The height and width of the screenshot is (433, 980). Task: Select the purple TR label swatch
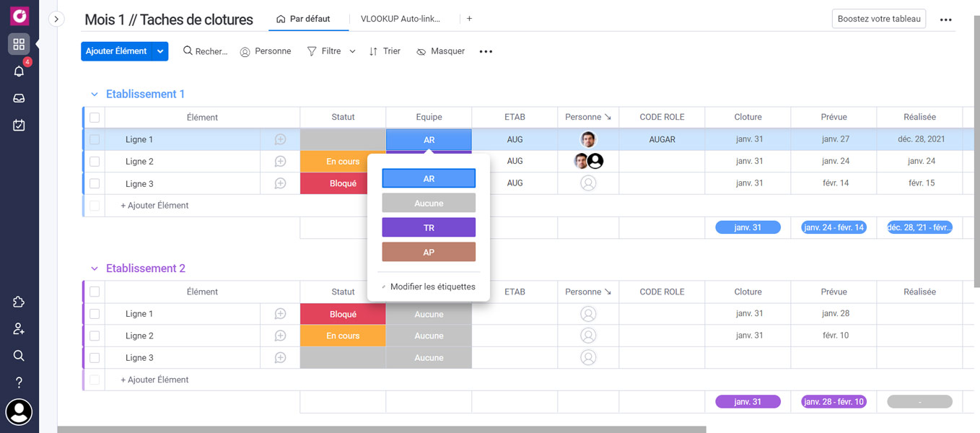428,227
